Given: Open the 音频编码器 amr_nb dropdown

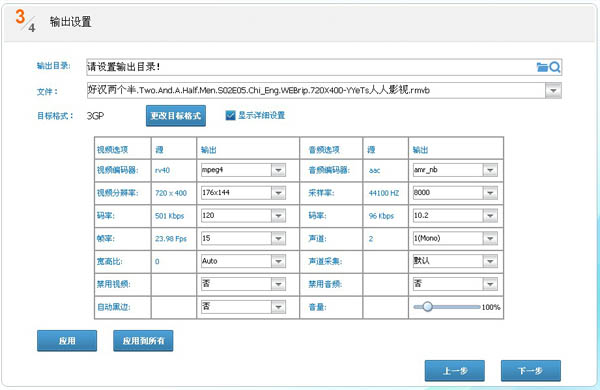Looking at the screenshot, I should [490, 170].
